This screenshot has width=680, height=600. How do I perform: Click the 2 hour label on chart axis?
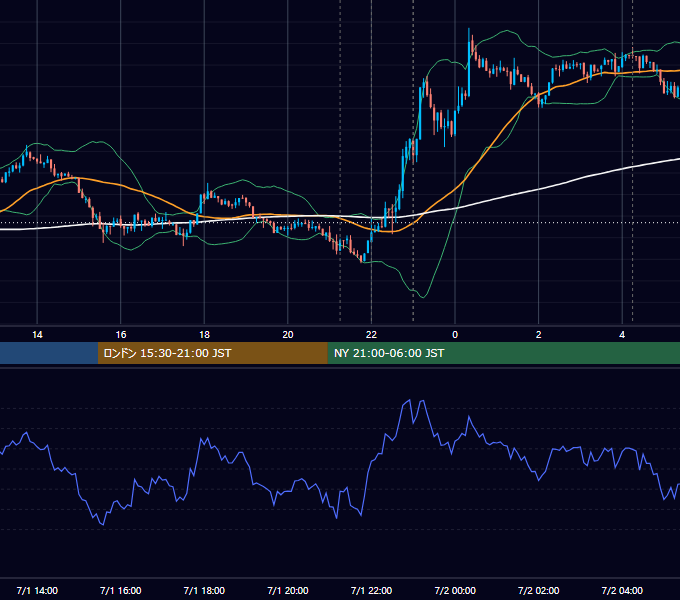[x=539, y=335]
